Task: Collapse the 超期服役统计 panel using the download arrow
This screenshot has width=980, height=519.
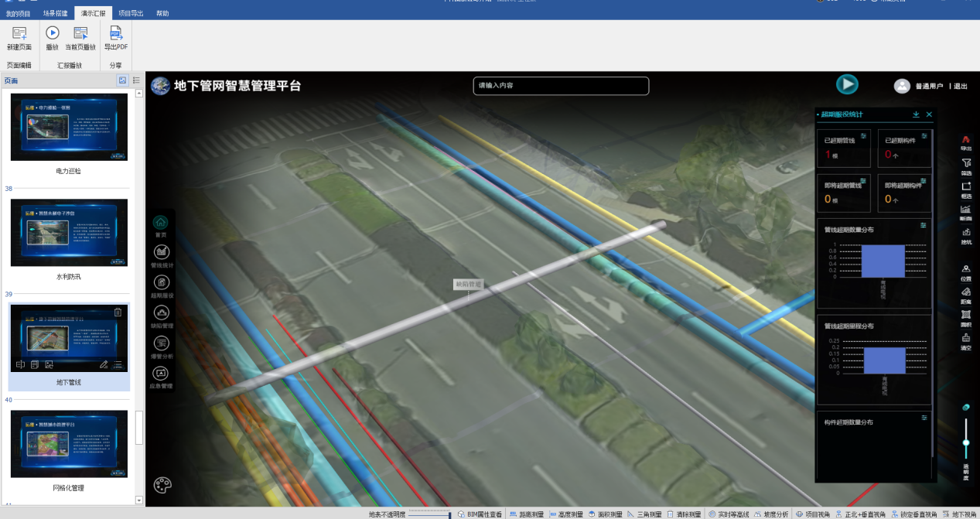Action: tap(916, 114)
